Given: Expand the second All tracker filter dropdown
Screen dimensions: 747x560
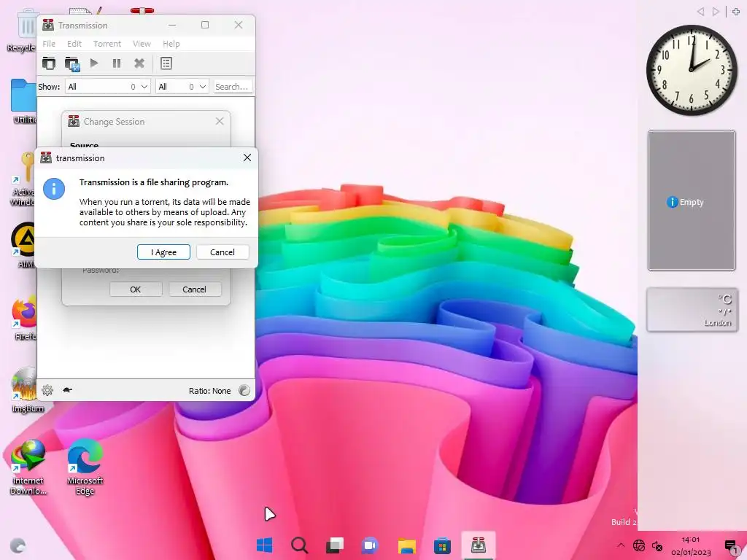Looking at the screenshot, I should 182,87.
